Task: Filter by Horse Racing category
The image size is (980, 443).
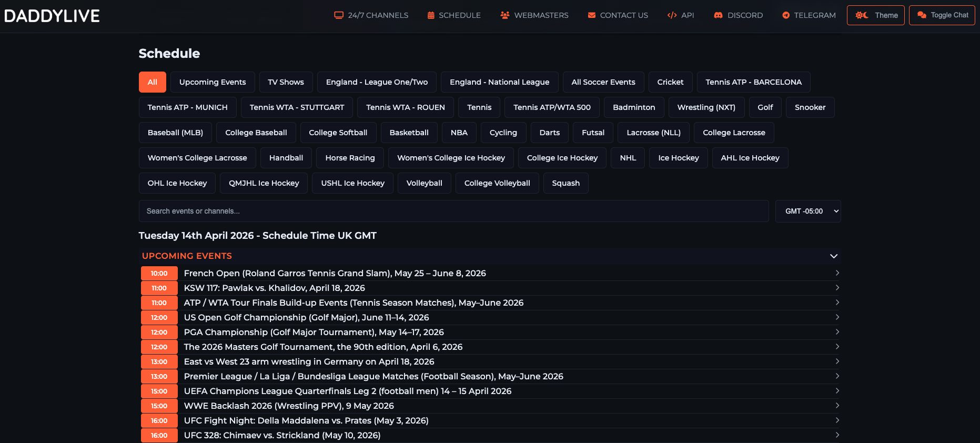Action: [x=350, y=158]
